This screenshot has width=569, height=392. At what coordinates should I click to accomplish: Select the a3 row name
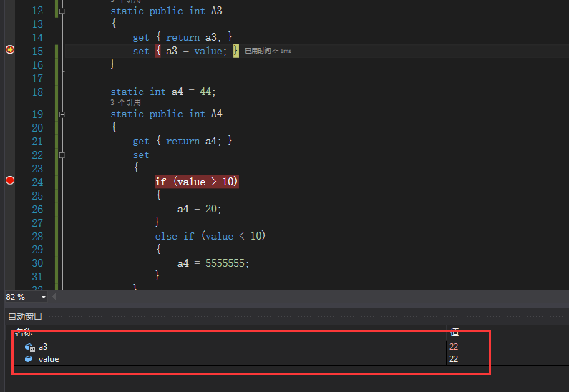(43, 347)
